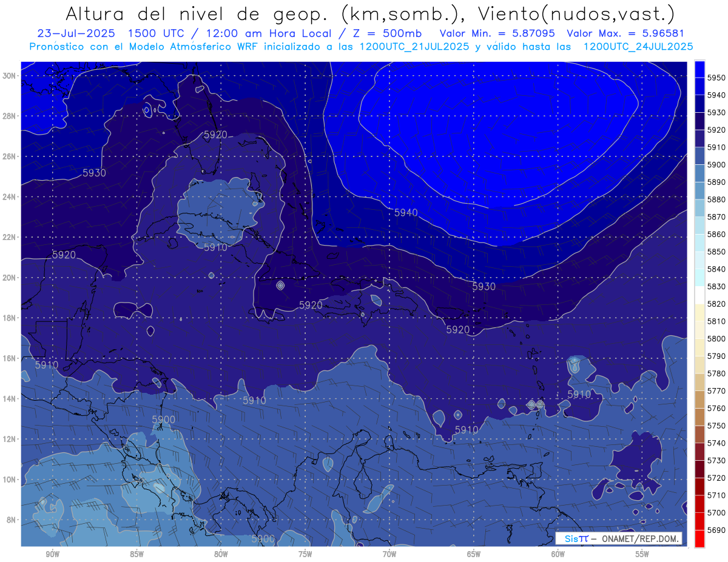Click the '85W' longitude axis label
The width and height of the screenshot is (728, 562).
point(136,554)
